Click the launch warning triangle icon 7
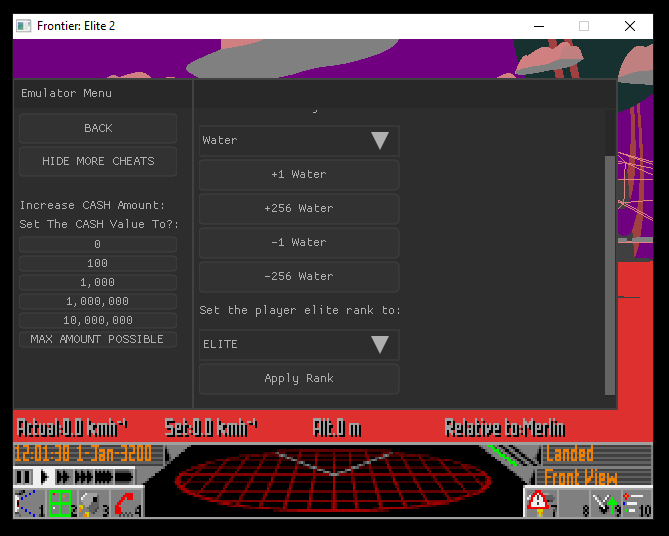The width and height of the screenshot is (669, 536). pos(541,504)
